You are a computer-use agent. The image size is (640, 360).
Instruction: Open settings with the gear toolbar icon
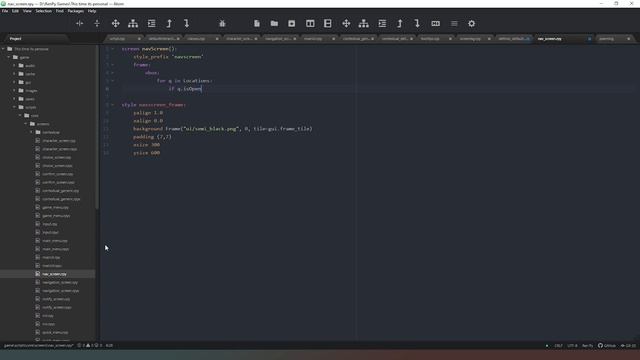pos(471,24)
